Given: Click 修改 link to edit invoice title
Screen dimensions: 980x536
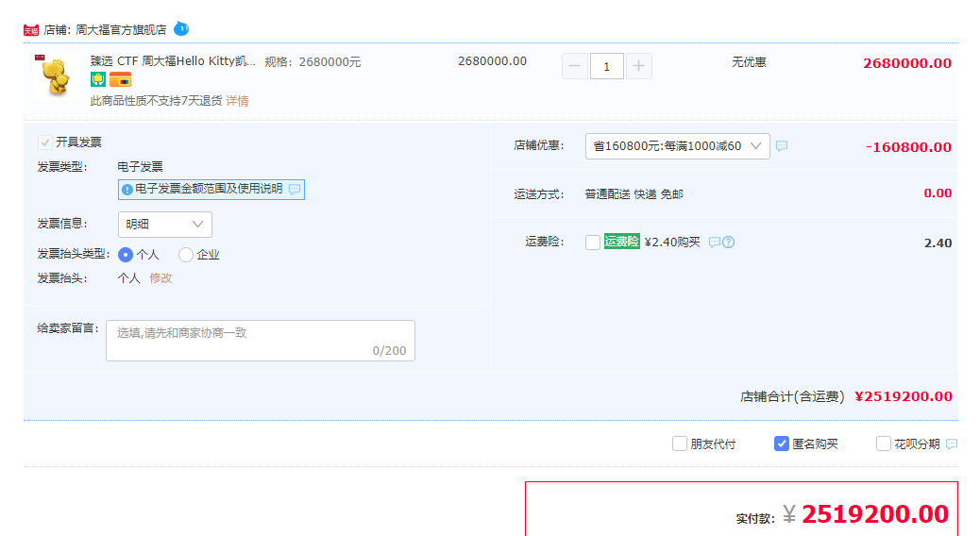Looking at the screenshot, I should [x=161, y=278].
